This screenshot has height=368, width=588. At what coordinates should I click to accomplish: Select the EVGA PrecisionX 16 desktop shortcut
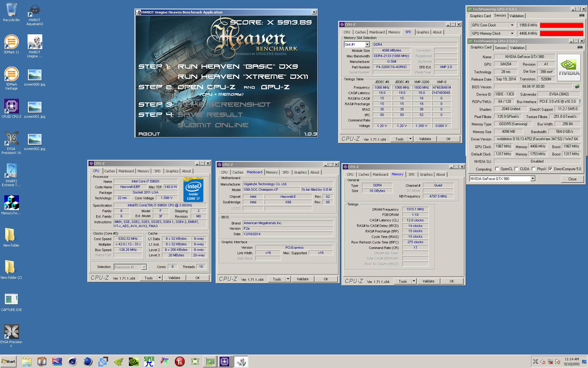pyautogui.click(x=11, y=143)
